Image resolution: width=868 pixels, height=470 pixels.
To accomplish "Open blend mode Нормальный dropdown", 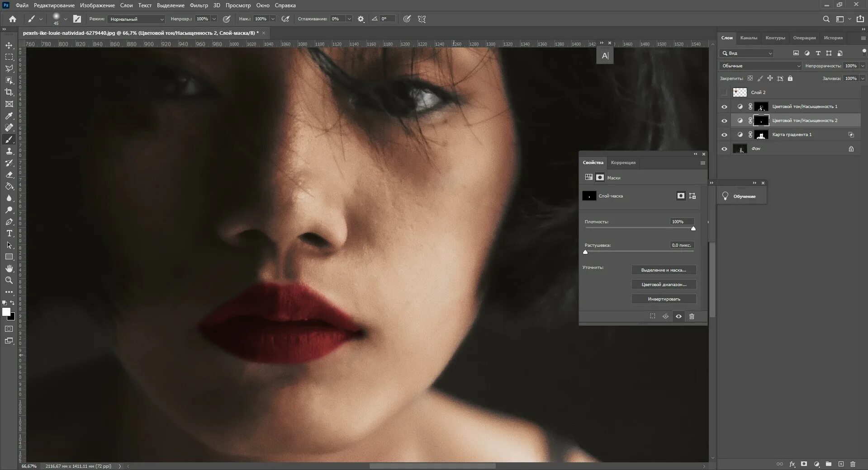I will [x=136, y=19].
